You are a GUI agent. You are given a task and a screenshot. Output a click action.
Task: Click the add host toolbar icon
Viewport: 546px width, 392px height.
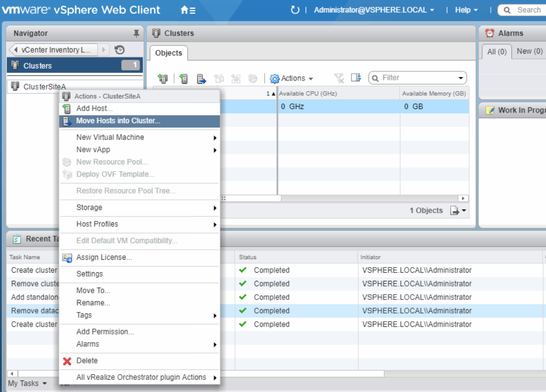[x=184, y=79]
